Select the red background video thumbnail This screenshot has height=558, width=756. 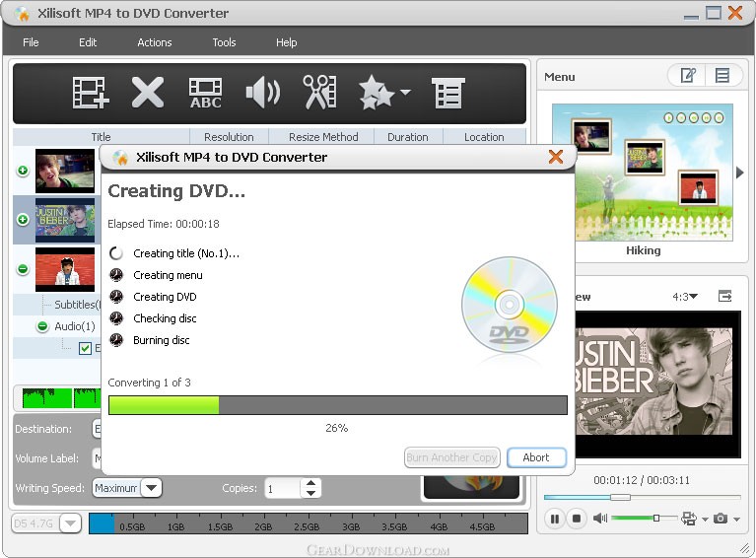coord(65,269)
